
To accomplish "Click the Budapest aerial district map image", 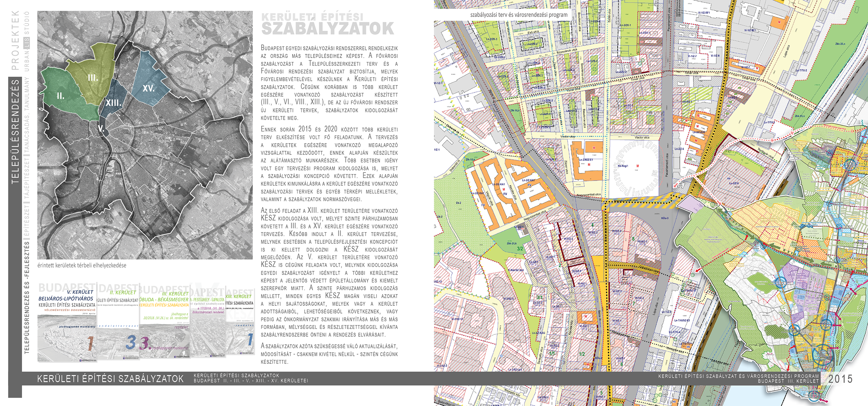I will [x=145, y=135].
